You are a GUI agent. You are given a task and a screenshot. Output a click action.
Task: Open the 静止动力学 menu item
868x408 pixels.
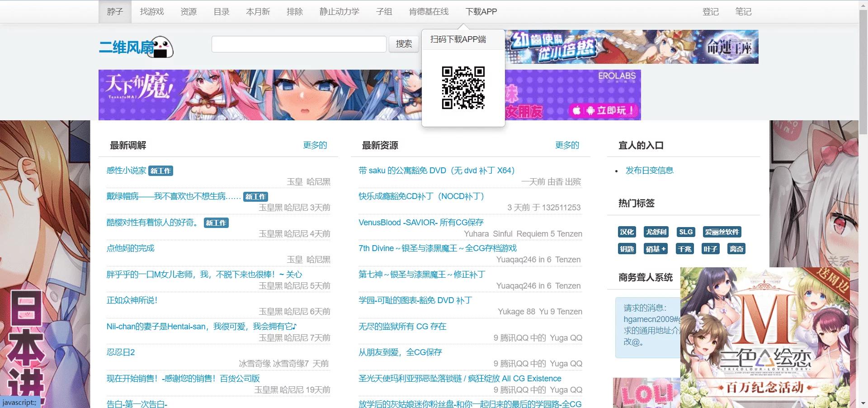pyautogui.click(x=340, y=12)
